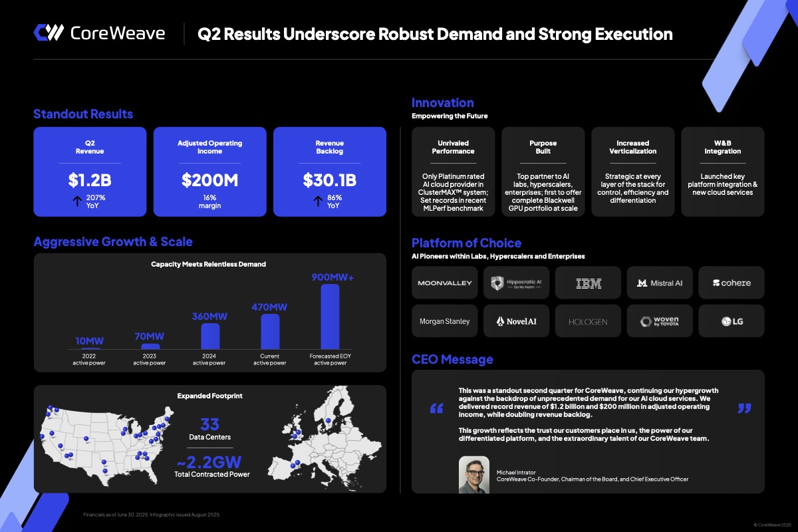The height and width of the screenshot is (532, 798).
Task: Click 'AI Pioneers within Labs, Hyperscalers and Enterprises'
Action: point(498,256)
